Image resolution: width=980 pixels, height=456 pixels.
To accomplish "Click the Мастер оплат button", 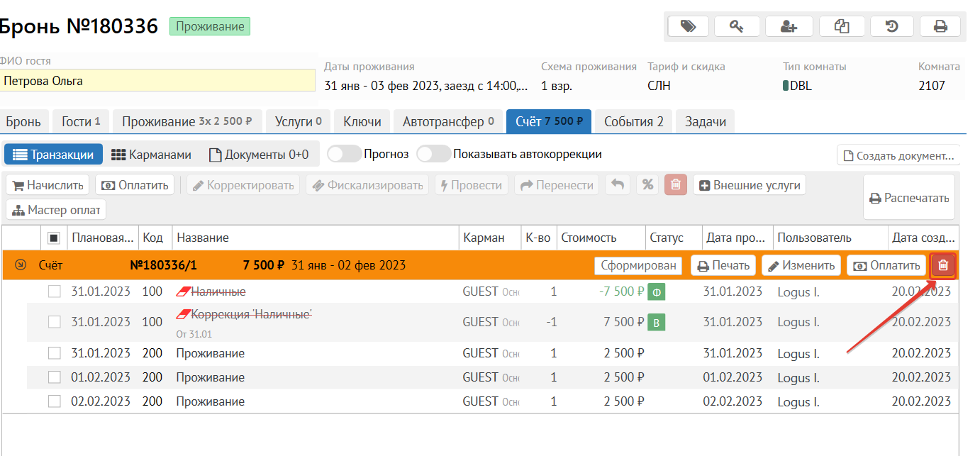I will point(57,210).
